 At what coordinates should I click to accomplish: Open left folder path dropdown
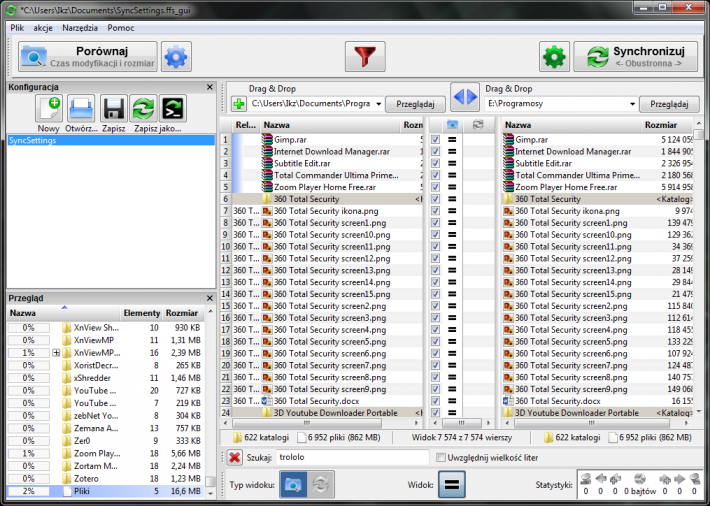(379, 104)
